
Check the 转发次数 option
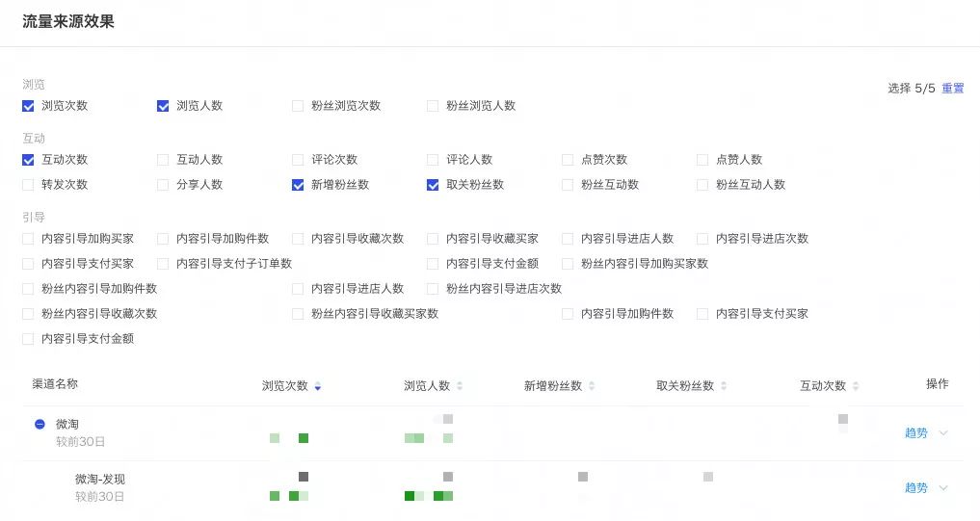(x=28, y=185)
